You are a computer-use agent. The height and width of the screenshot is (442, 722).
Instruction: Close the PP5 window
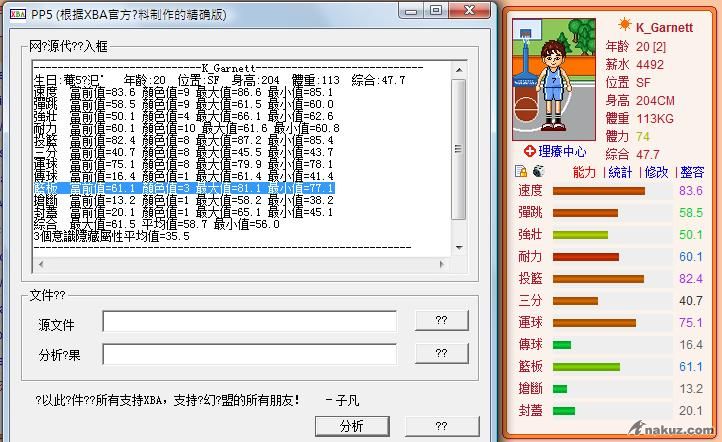469,10
